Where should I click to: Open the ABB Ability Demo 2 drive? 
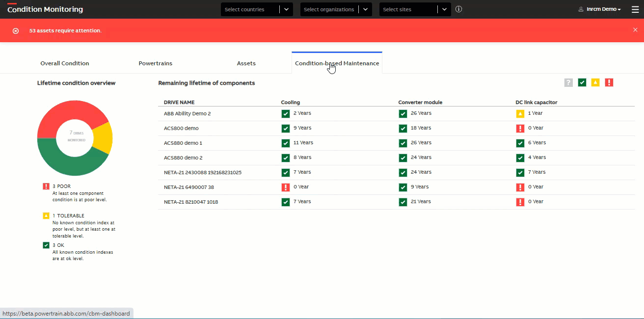[188, 113]
